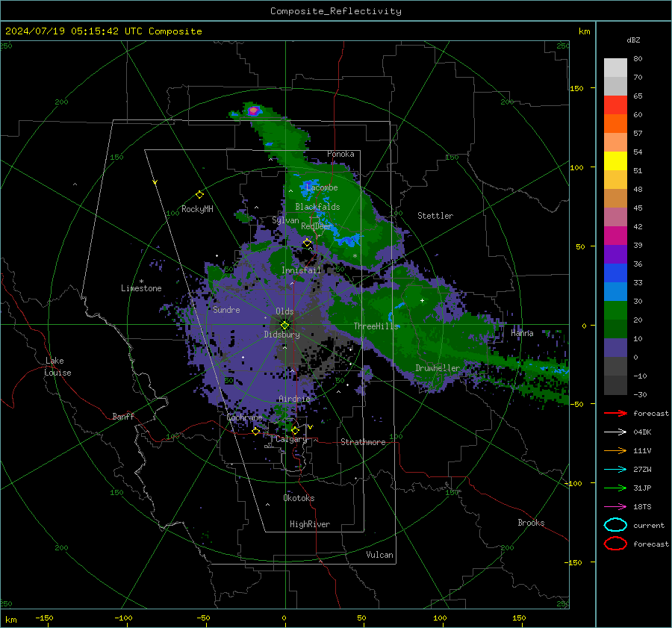Image resolution: width=672 pixels, height=628 pixels.
Task: Click the RedDeer city label
Action: (x=317, y=226)
